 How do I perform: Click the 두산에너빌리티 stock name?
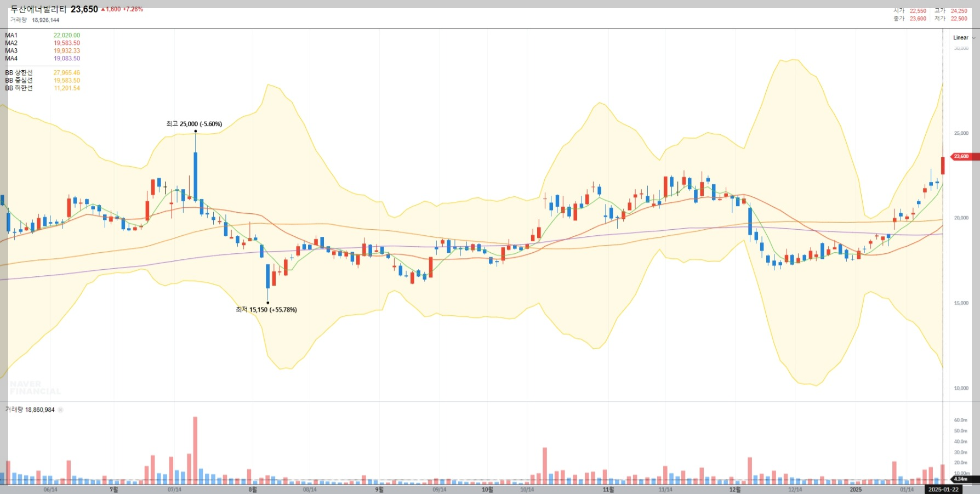click(38, 9)
